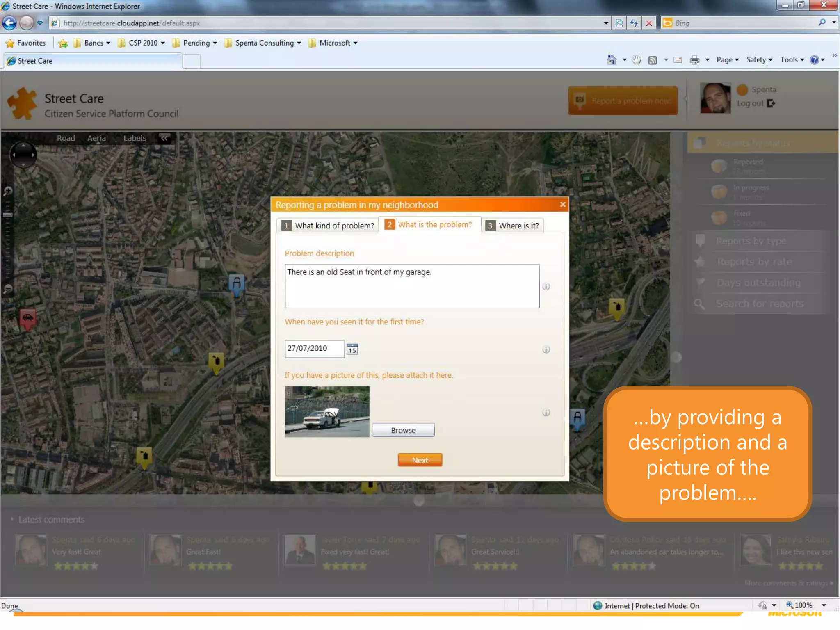Open the zoom level 100% dropdown
The width and height of the screenshot is (840, 630).
[x=824, y=605]
